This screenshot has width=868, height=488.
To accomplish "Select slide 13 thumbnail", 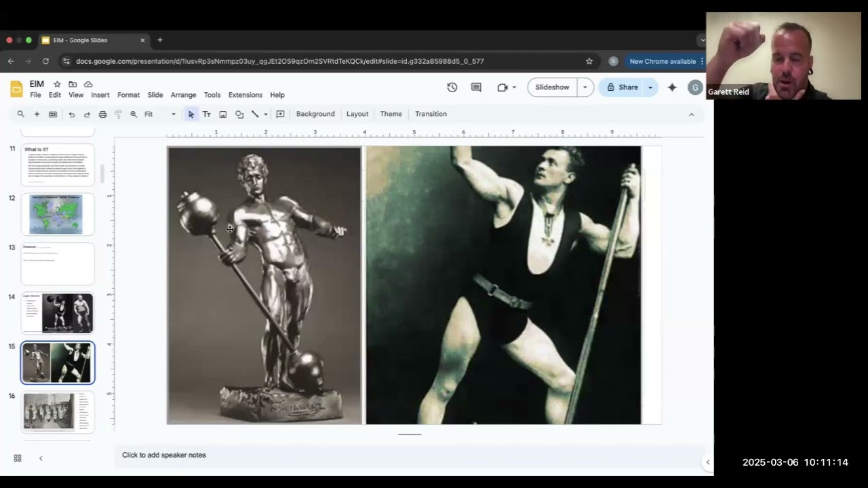I will click(58, 264).
